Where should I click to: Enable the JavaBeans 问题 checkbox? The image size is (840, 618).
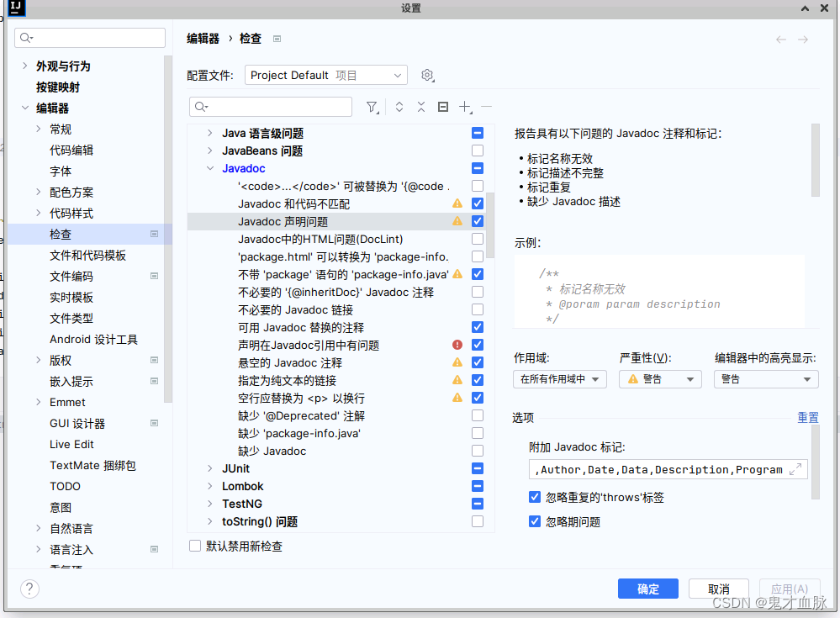(478, 151)
